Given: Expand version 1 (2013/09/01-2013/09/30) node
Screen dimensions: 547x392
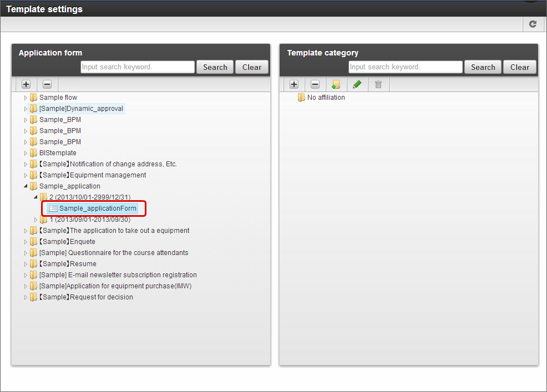Looking at the screenshot, I should click(36, 220).
